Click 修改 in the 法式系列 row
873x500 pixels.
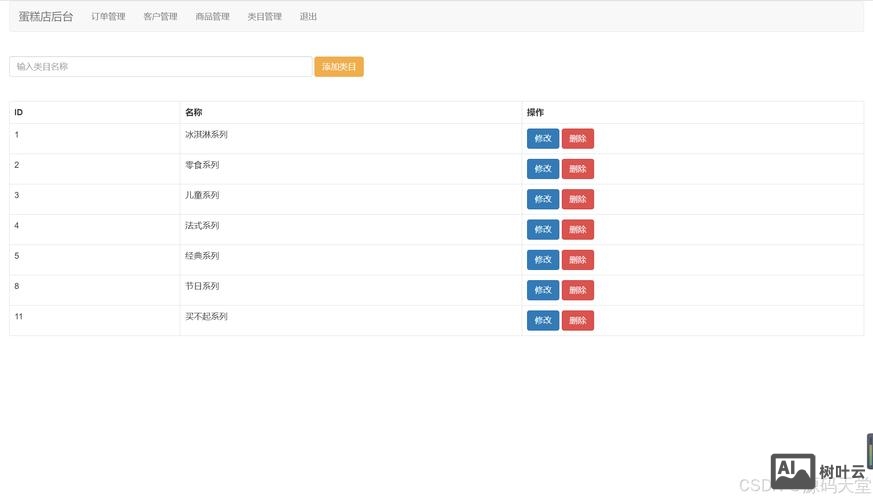pos(543,230)
